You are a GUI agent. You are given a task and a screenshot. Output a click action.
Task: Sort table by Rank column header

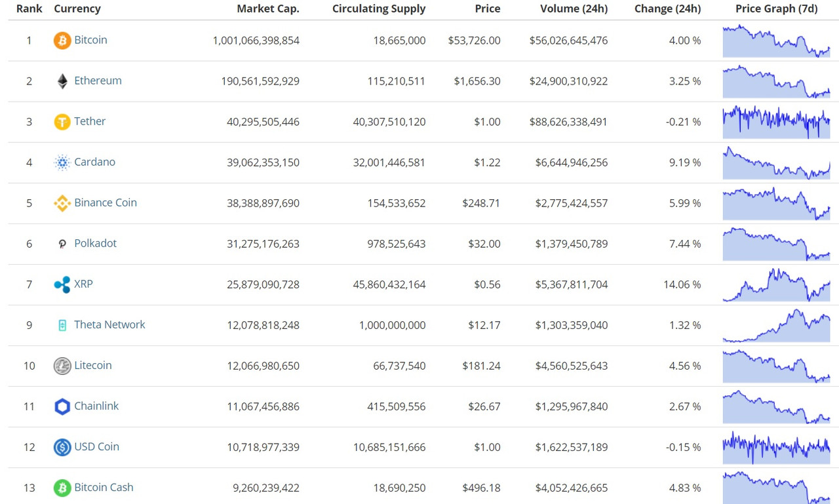tap(29, 9)
